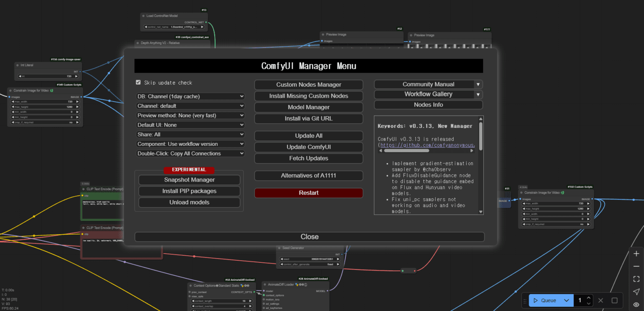
Task: Zoom in using the plus icon
Action: [x=636, y=254]
